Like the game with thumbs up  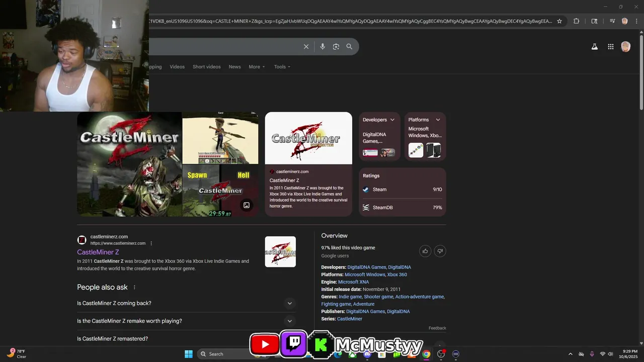425,251
